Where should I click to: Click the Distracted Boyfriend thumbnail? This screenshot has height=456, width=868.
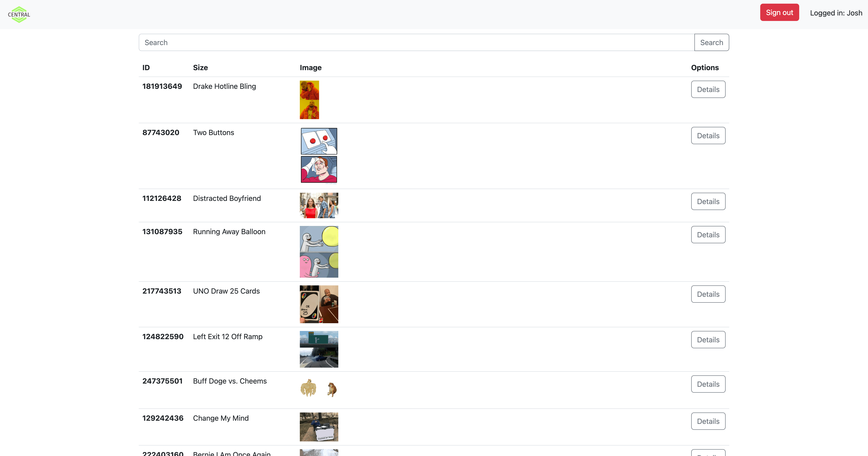point(319,205)
